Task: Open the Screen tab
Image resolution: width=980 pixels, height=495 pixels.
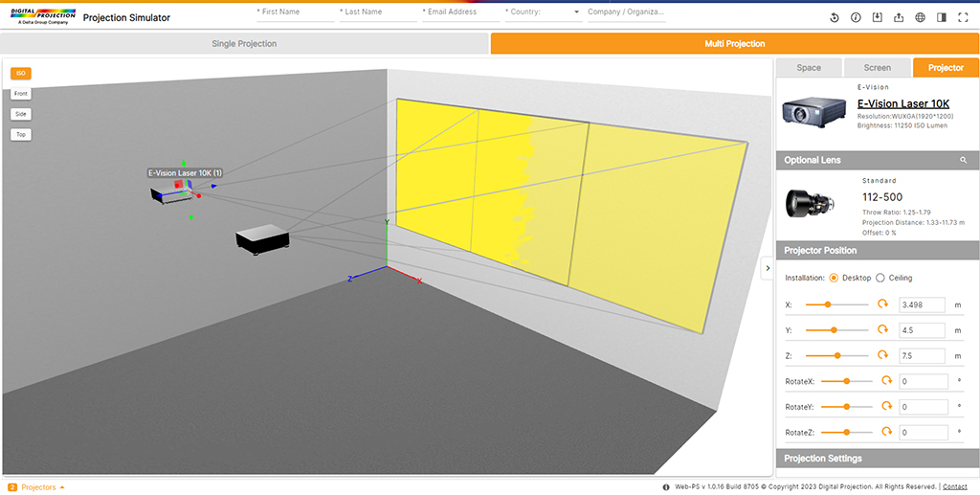Action: pos(877,68)
